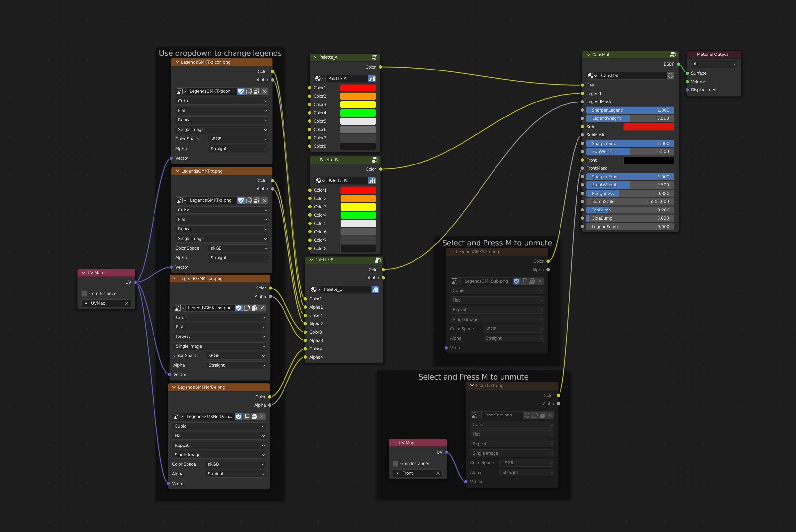
Task: Click Palette_E name field
Action: [346, 289]
